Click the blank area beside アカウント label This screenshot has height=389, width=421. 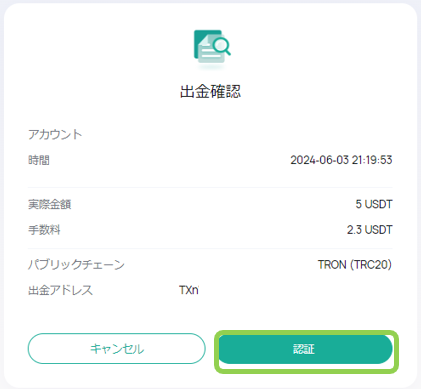click(x=237, y=134)
